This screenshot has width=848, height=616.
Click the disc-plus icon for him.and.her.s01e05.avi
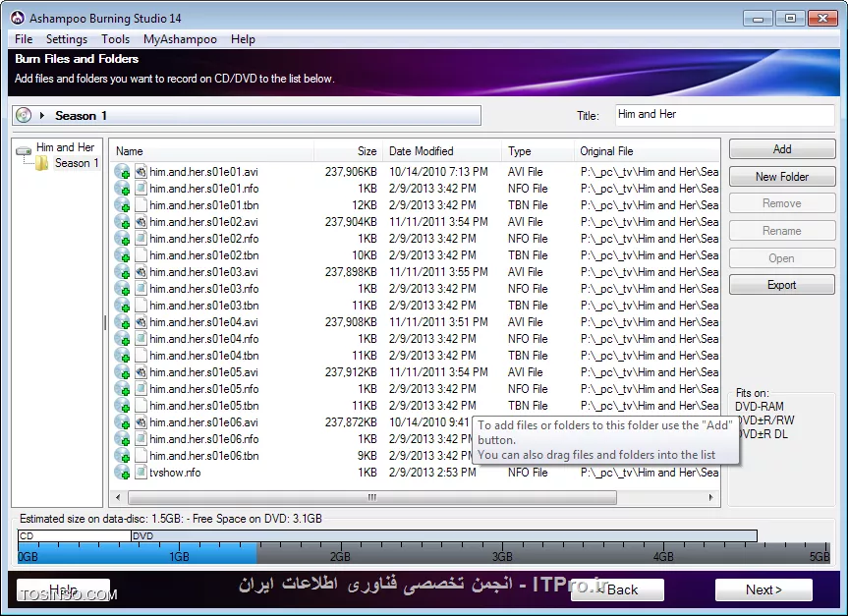click(122, 372)
